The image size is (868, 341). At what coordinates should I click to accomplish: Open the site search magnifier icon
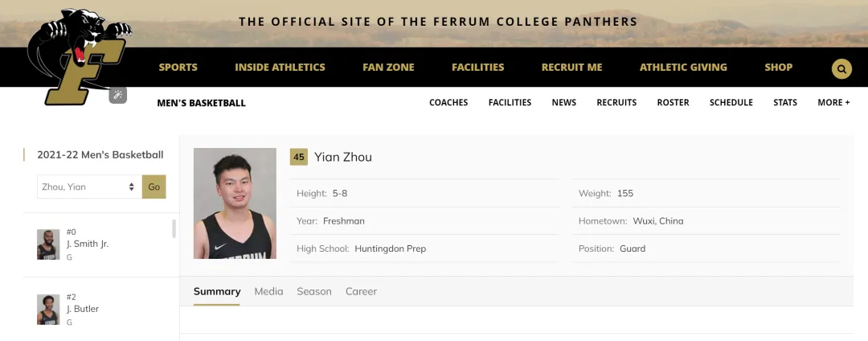pos(841,69)
